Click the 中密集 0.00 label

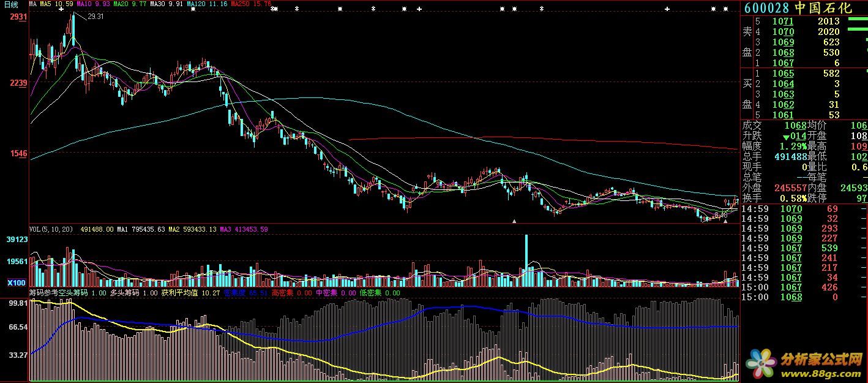tap(335, 293)
